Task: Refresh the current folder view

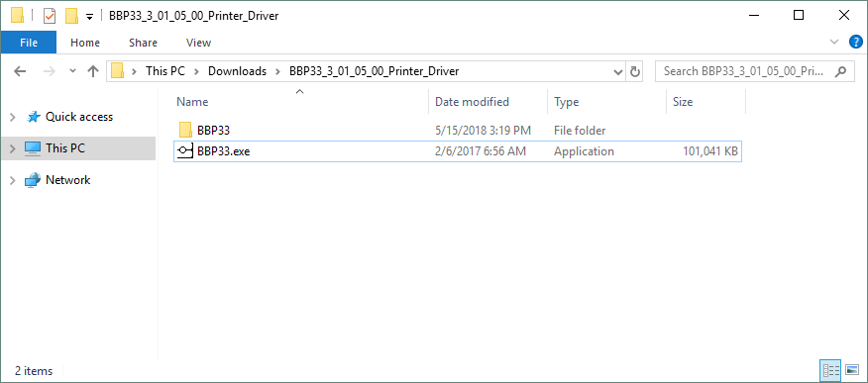Action: tap(635, 72)
